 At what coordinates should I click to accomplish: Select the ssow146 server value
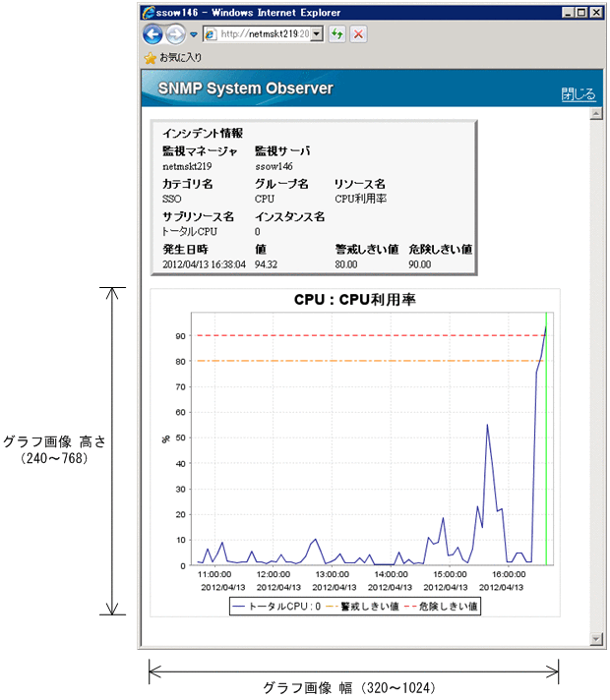tap(274, 166)
